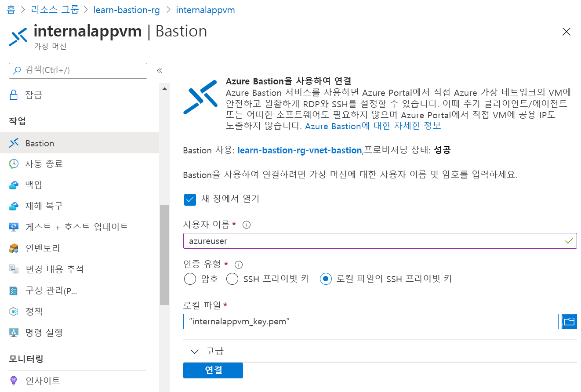Viewport: 581px width, 392px height.
Task: Select 로컬 파일의 SSH 프라이빗 키 radio button
Action: point(326,279)
